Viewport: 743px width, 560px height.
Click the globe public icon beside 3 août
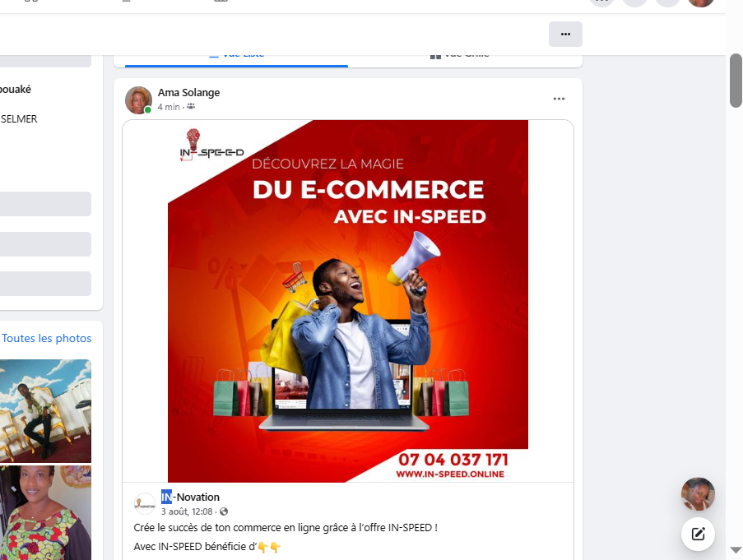click(224, 511)
